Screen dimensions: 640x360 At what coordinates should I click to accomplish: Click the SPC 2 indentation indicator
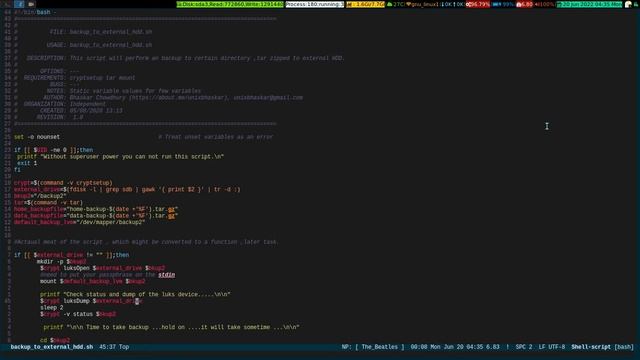524,347
